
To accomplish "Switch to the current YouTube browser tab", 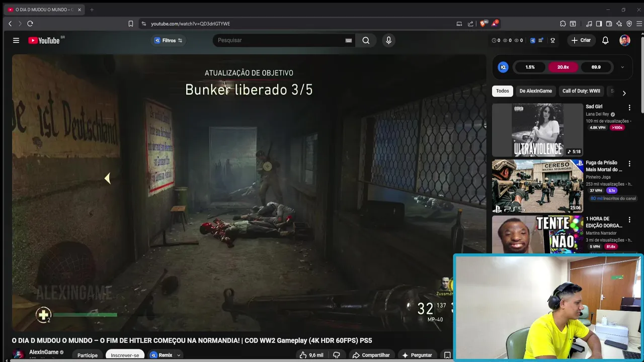I will click(x=44, y=10).
